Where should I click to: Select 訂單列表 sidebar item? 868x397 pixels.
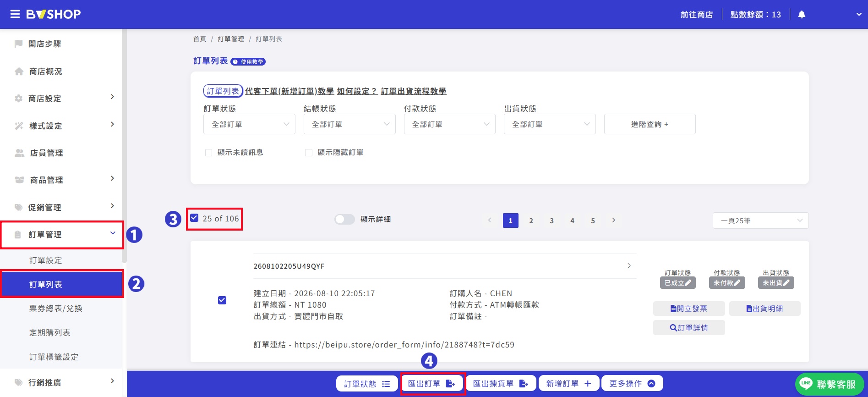(x=61, y=284)
